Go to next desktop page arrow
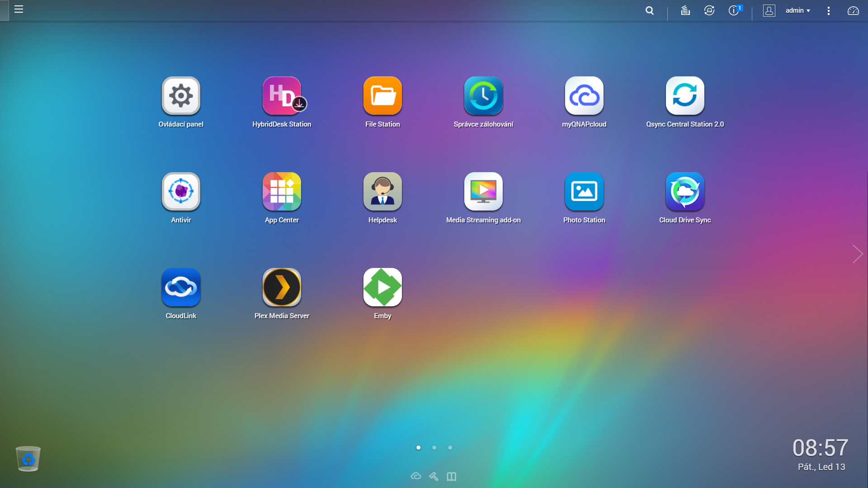Viewport: 868px width, 488px height. click(858, 254)
